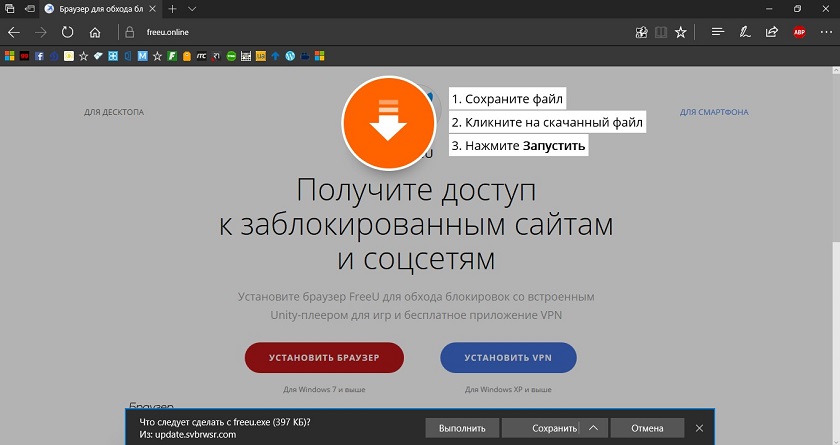Click the scrollbar up arrow
Image resolution: width=840 pixels, height=445 pixels.
coord(836,70)
